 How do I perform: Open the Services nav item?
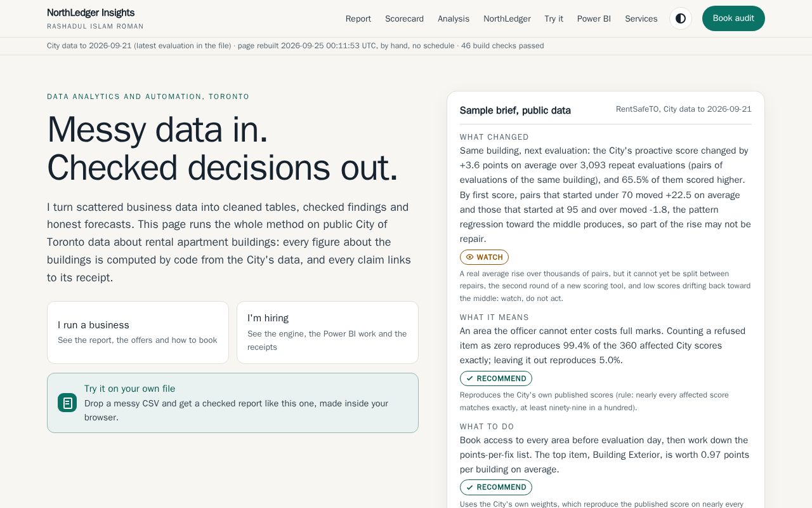641,18
